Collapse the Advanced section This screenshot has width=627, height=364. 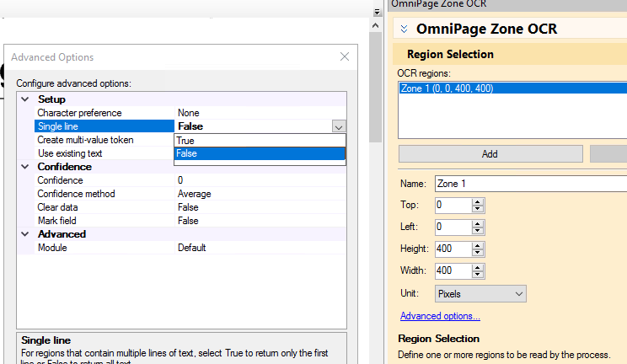tap(25, 234)
